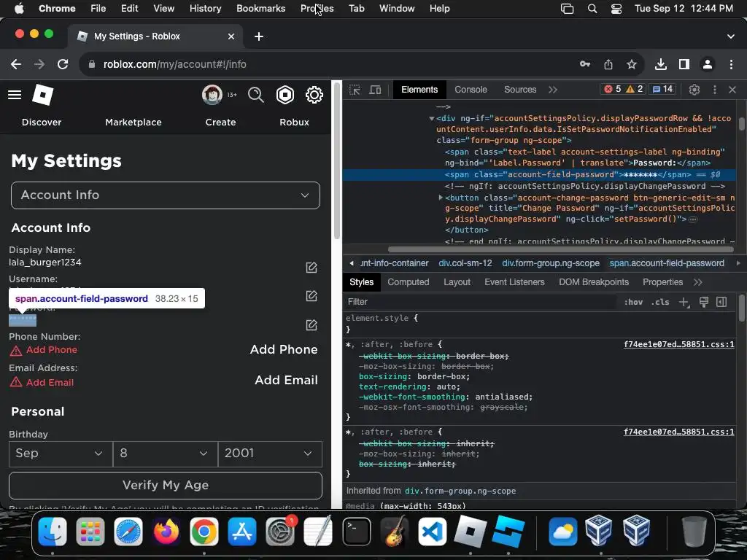
Task: Show the 2 warnings count indicator
Action: tap(635, 89)
